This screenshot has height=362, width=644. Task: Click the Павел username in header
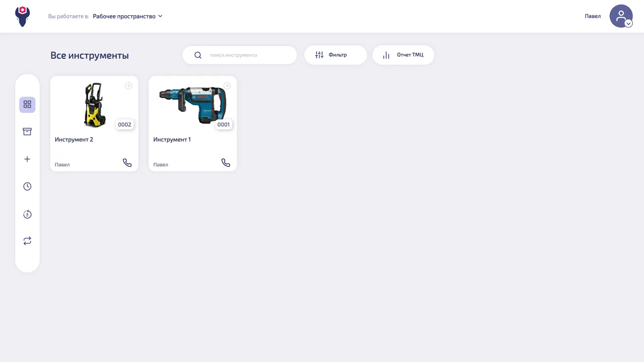[592, 16]
